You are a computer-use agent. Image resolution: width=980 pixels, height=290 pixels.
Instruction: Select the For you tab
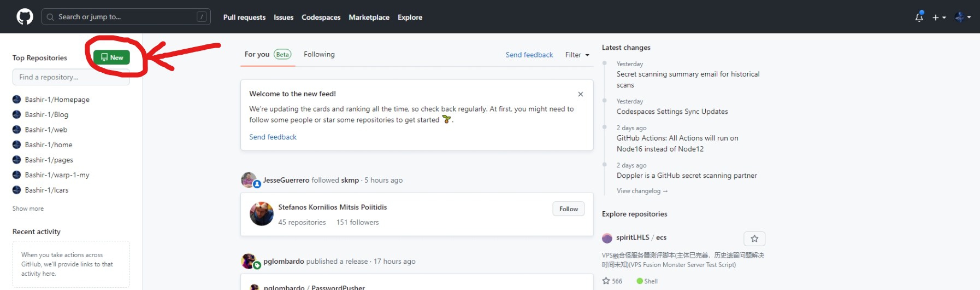click(257, 54)
